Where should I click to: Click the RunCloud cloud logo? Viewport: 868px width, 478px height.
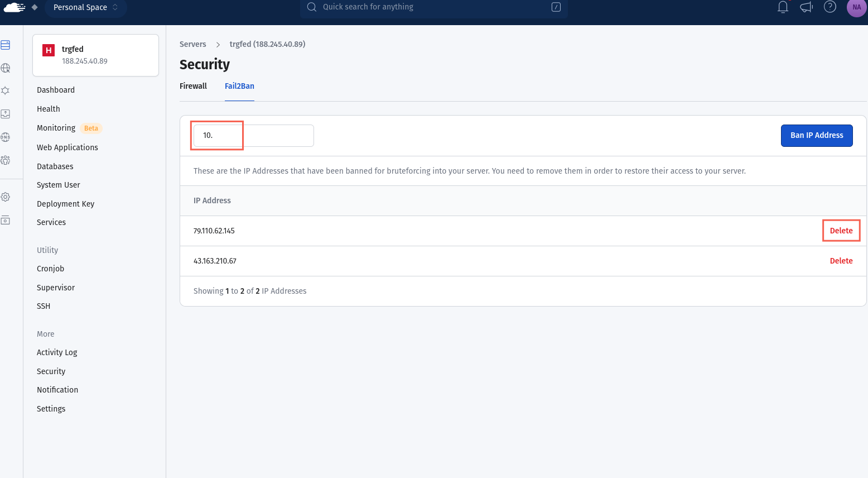pos(15,7)
